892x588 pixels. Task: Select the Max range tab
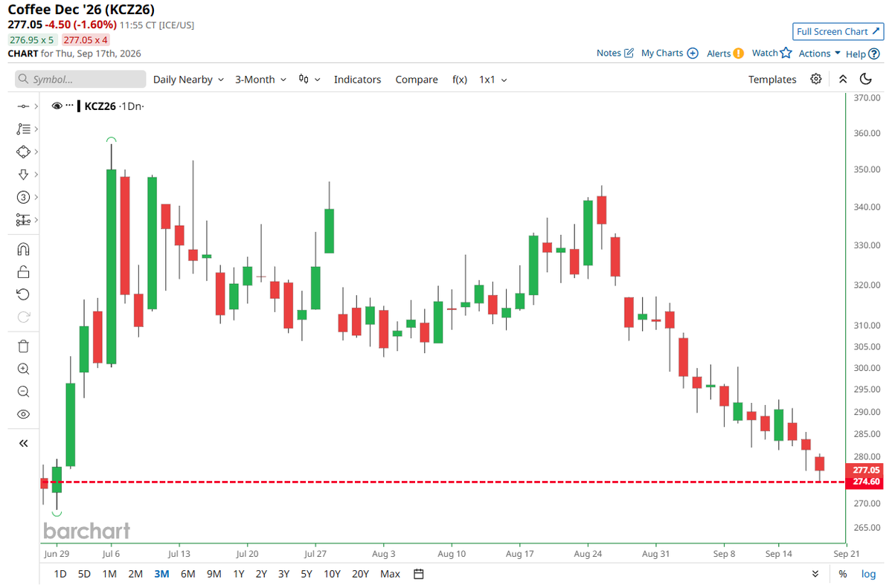pos(391,574)
